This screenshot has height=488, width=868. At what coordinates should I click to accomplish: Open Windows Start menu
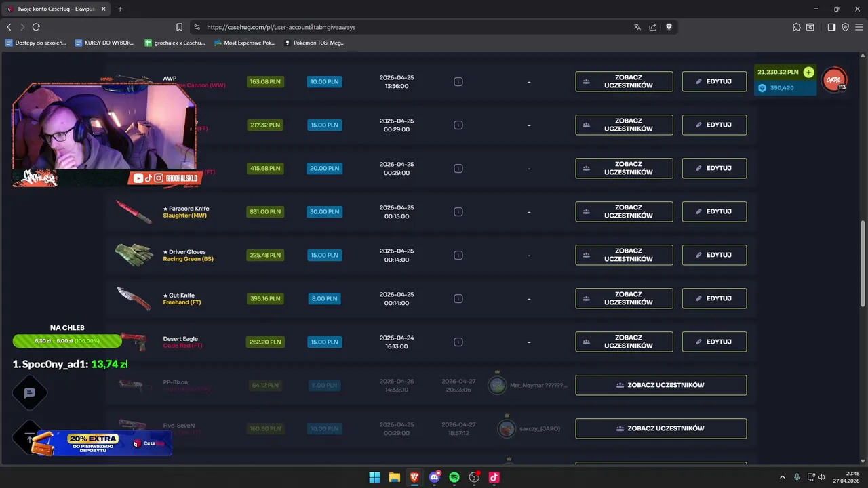374,477
